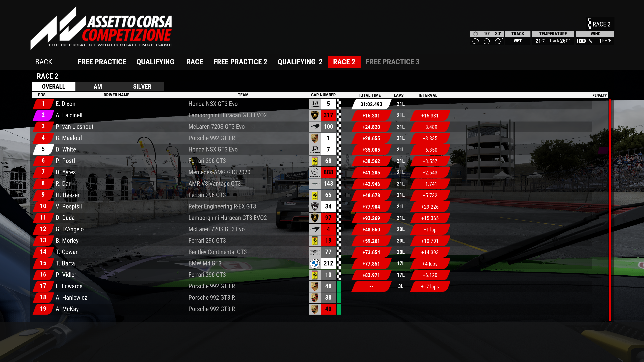Click the McLaren logo beside car number 100

point(314,127)
